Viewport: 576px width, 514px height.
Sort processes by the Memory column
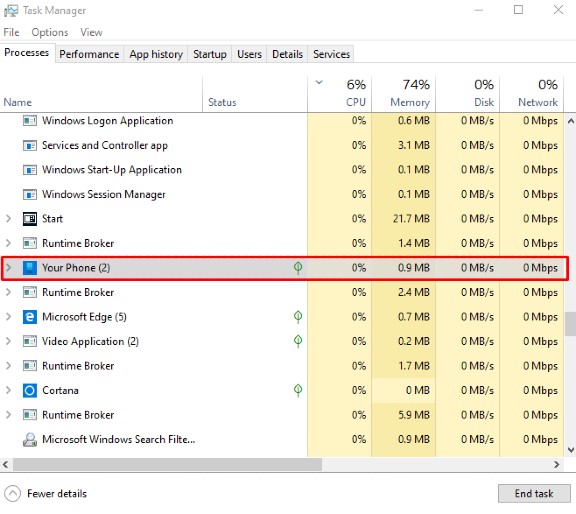403,94
